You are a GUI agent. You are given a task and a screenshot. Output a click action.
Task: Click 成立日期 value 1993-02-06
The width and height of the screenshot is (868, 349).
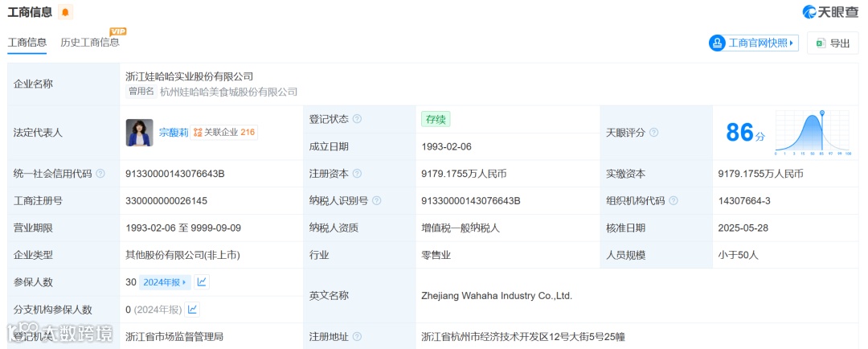[446, 147]
